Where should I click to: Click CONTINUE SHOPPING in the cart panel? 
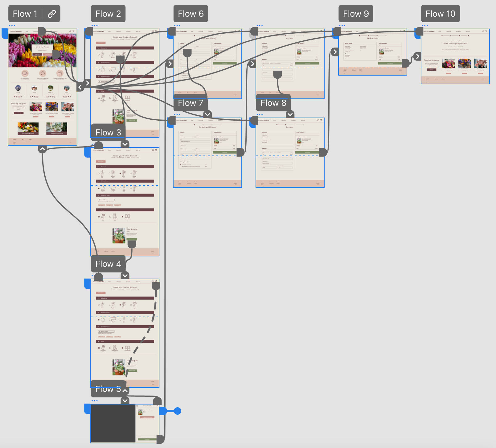tap(147, 417)
